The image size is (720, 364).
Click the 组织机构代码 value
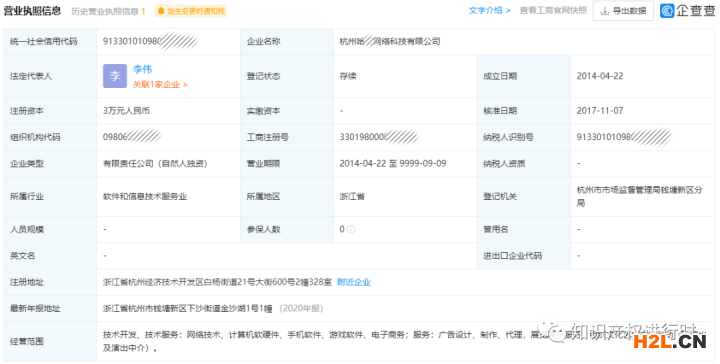[132, 137]
